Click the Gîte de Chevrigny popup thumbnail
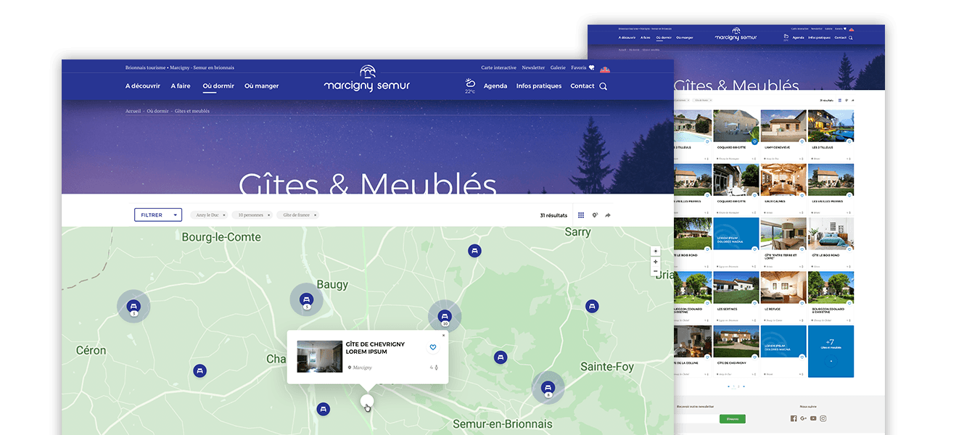 (319, 356)
